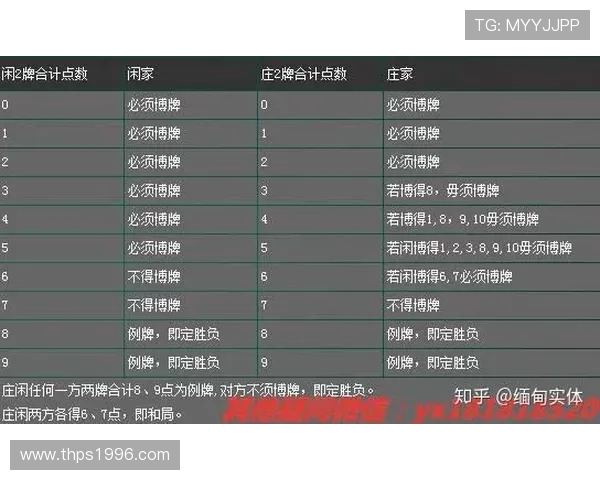Select the 庄 points cell showing 3
This screenshot has width=600, height=480.
click(321, 191)
